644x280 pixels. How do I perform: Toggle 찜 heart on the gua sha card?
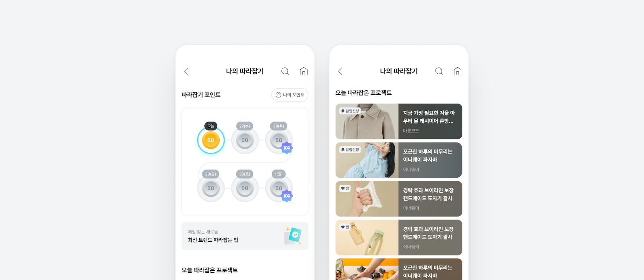click(345, 188)
